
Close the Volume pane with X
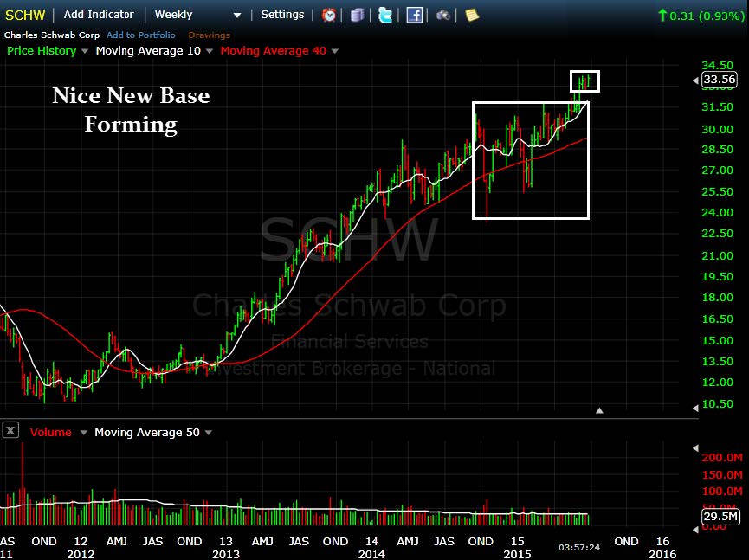pyautogui.click(x=10, y=431)
